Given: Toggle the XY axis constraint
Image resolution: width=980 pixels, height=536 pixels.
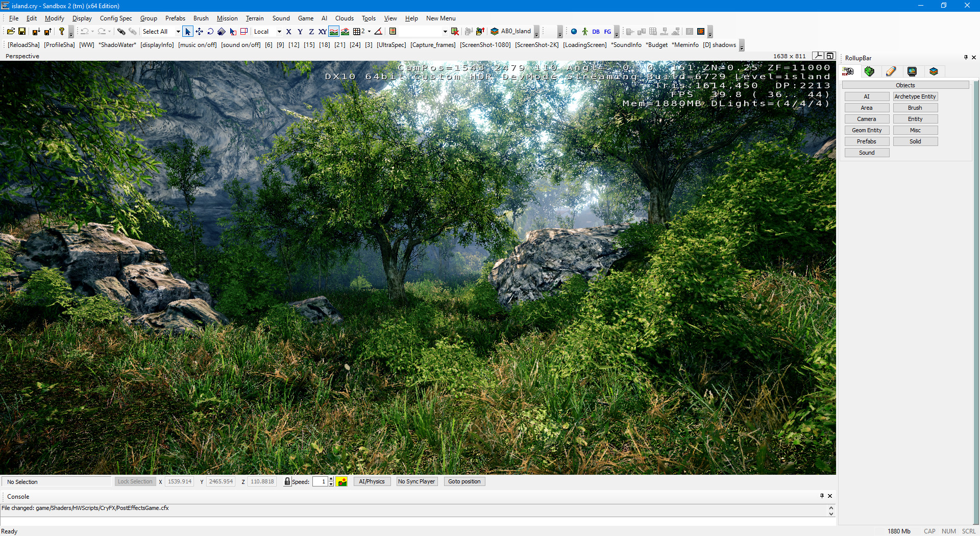Looking at the screenshot, I should coord(323,32).
